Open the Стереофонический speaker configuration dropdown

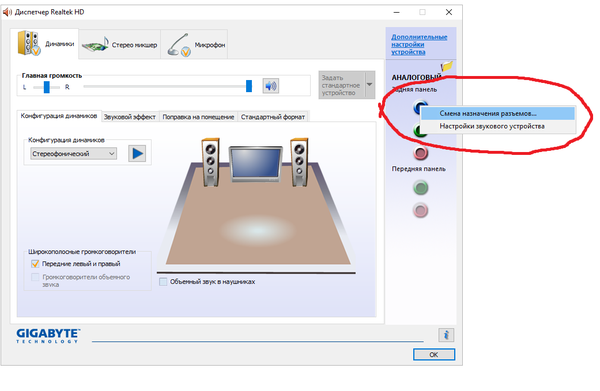pos(73,154)
